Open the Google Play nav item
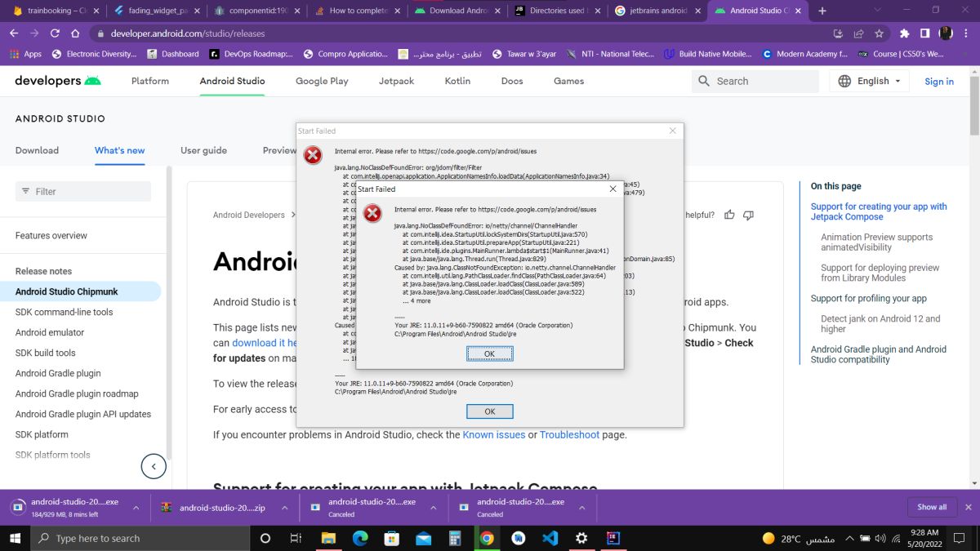 click(x=322, y=81)
